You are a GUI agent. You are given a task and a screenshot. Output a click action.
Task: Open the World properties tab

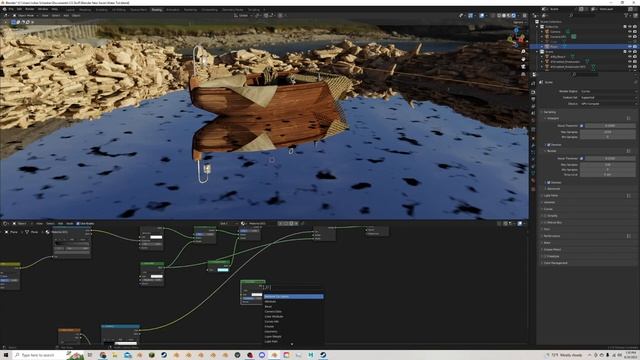pos(533,121)
